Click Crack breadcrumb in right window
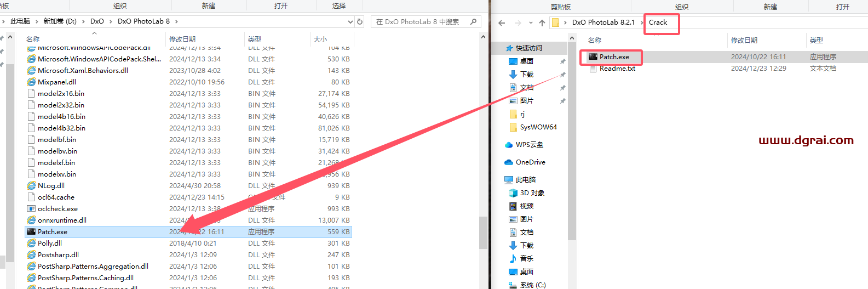The height and width of the screenshot is (289, 868). tap(658, 22)
